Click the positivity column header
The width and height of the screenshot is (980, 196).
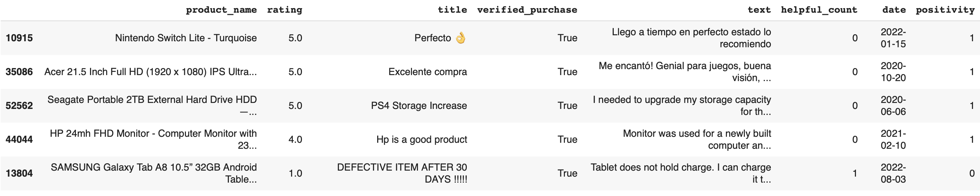click(x=944, y=10)
